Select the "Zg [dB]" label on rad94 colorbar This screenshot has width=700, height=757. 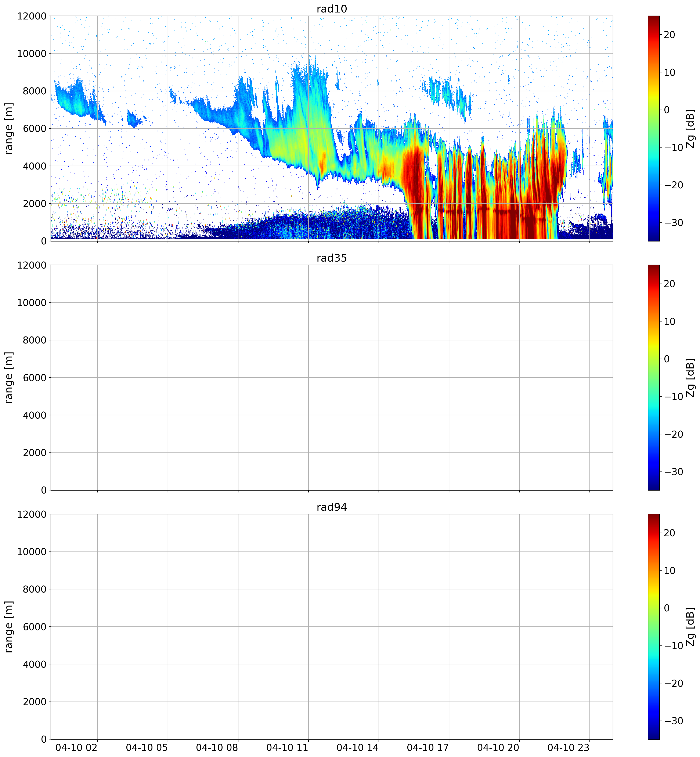pos(690,626)
